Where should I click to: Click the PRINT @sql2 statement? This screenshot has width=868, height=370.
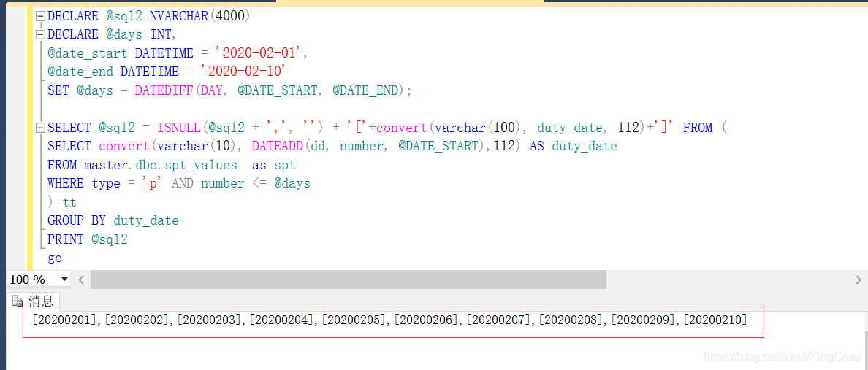[88, 239]
